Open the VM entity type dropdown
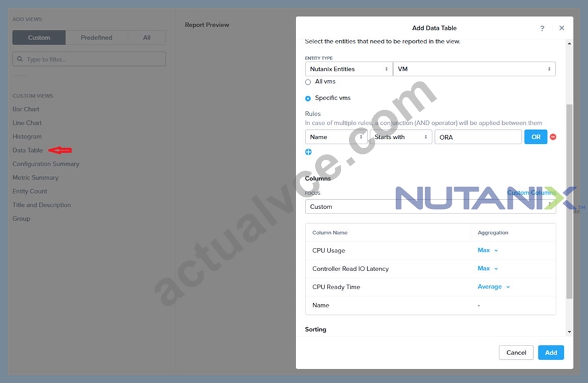This screenshot has height=383, width=588. [x=474, y=69]
